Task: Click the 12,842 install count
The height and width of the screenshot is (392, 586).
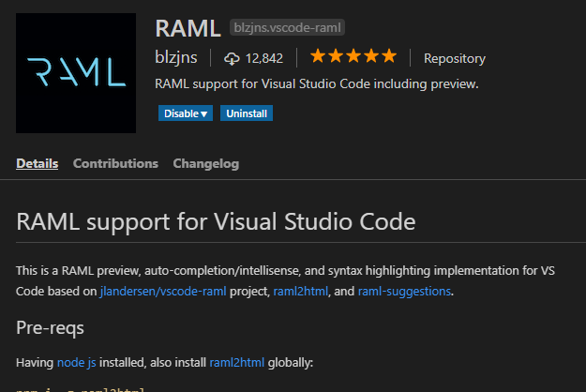Action: (264, 59)
